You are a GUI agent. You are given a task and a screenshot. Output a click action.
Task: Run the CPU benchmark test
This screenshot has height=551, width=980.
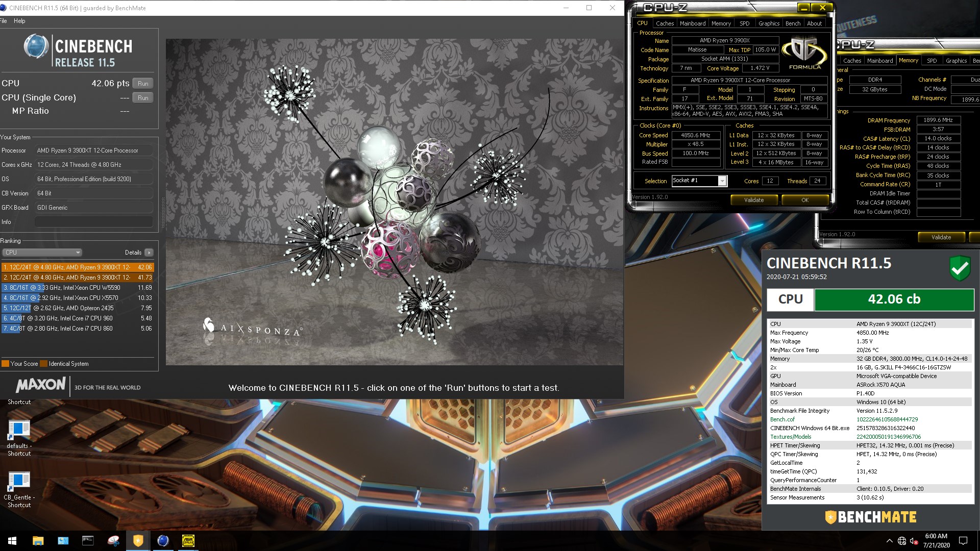(x=143, y=84)
